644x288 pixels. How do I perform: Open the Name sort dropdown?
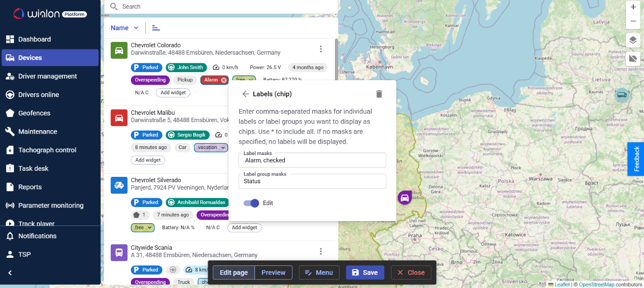124,28
